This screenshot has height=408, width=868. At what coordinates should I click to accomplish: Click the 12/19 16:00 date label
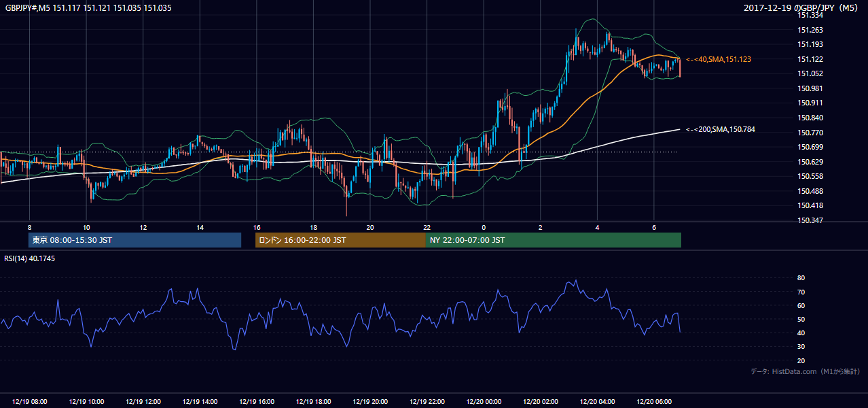257,402
